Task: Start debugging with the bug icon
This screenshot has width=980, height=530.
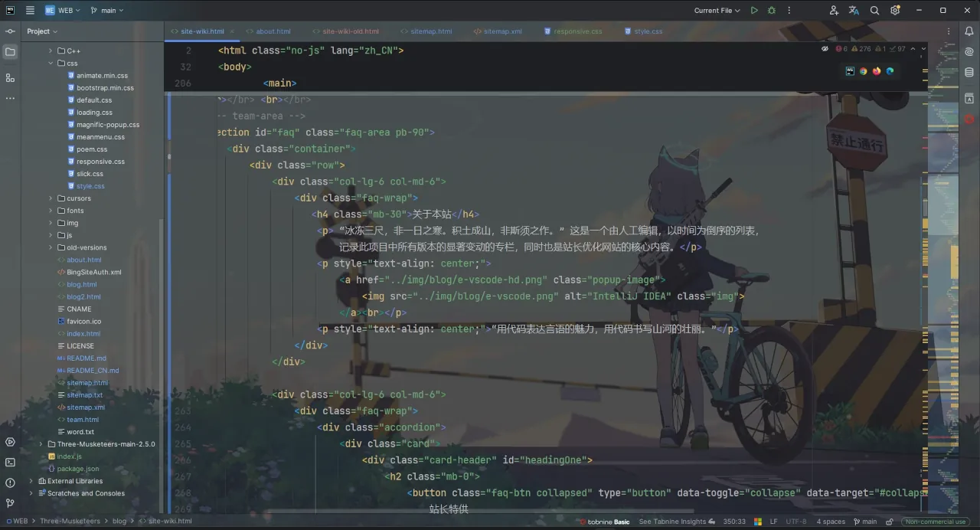Action: pyautogui.click(x=772, y=11)
